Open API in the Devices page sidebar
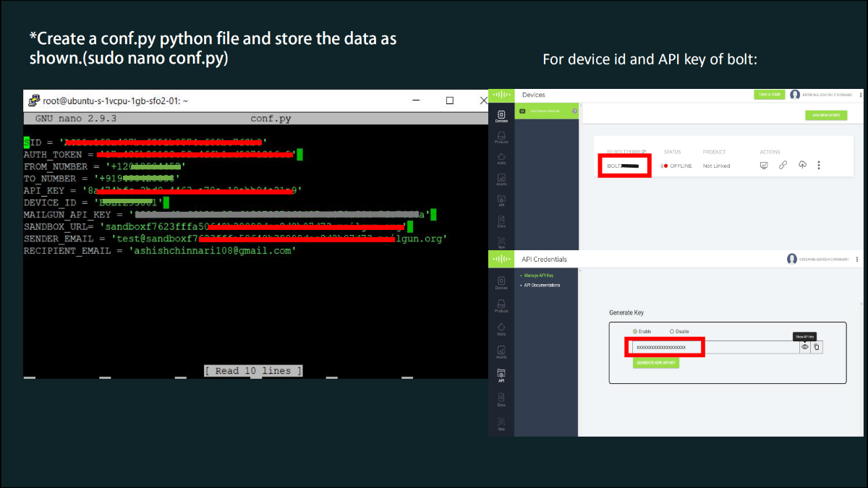The image size is (868, 488). [501, 201]
